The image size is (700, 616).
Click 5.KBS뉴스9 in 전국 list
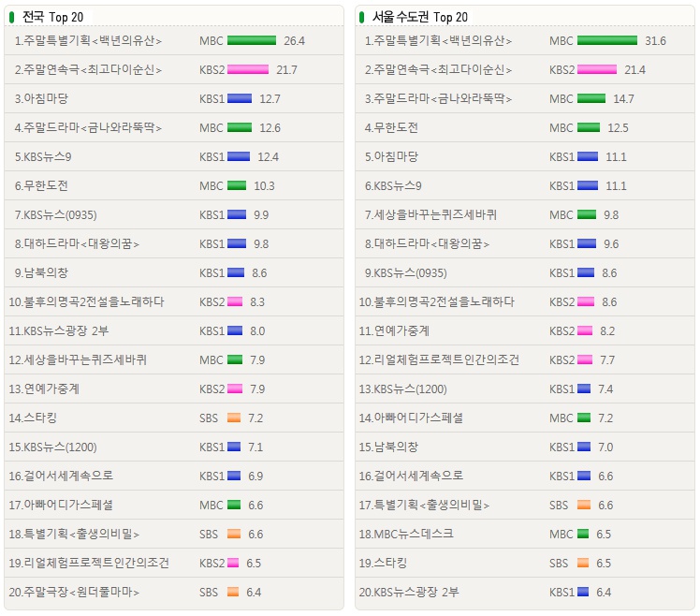43,156
